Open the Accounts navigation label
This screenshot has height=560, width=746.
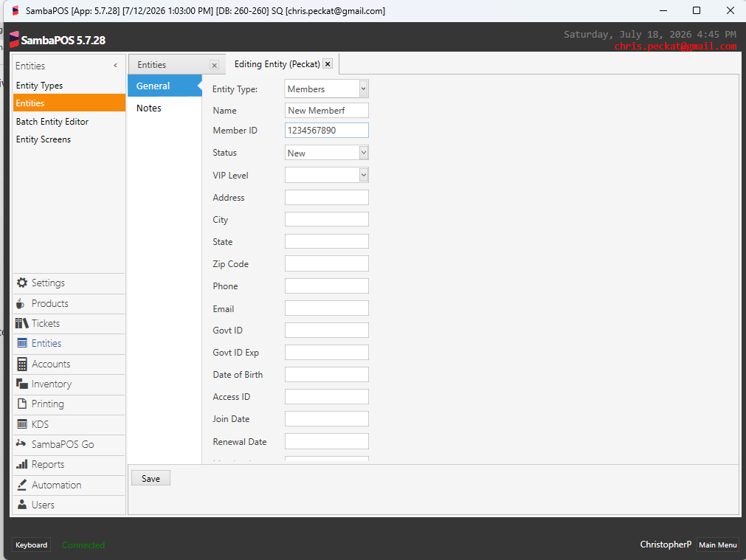tap(51, 364)
